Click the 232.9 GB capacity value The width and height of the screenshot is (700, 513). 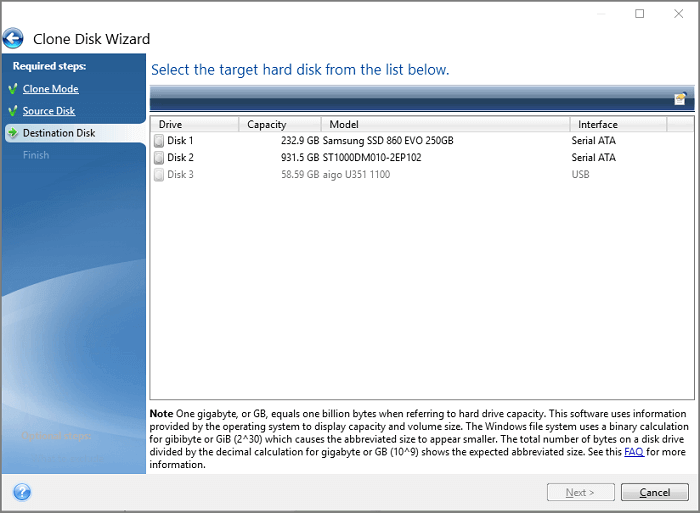point(300,141)
